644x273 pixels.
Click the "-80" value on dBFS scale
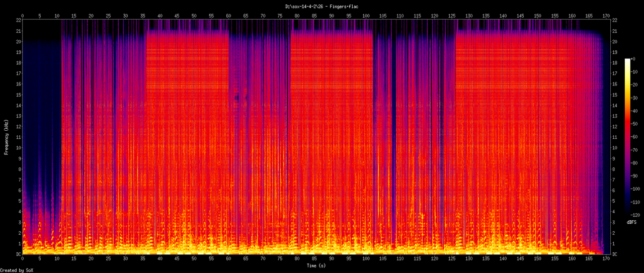pyautogui.click(x=635, y=163)
